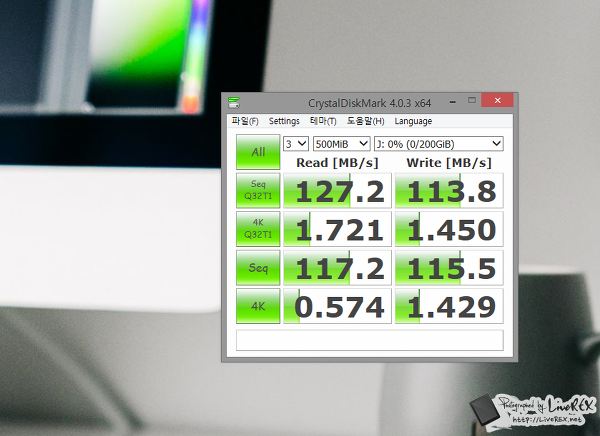Click the 4K read value 0.574
Image resolution: width=600 pixels, height=436 pixels.
338,306
